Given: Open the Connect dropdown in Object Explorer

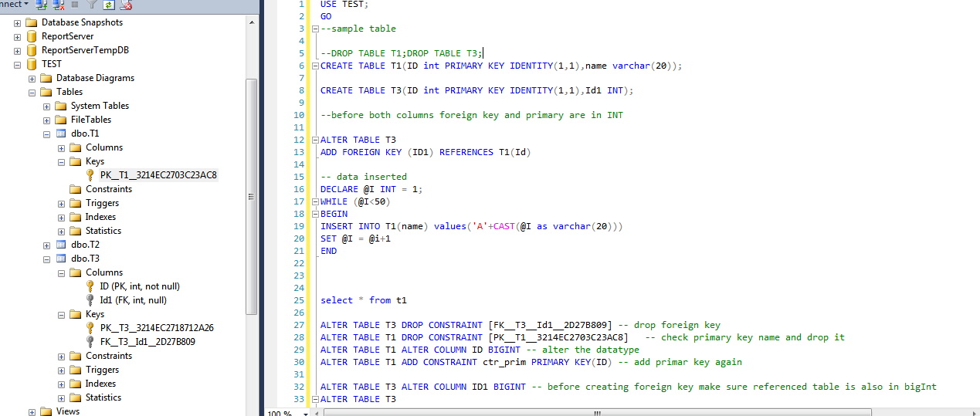Looking at the screenshot, I should tap(14, 4).
